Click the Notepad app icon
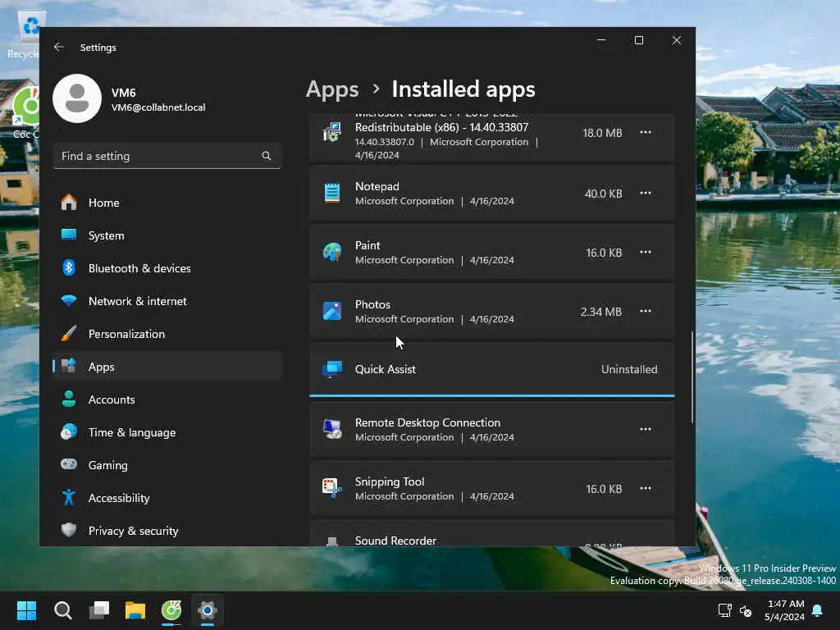The height and width of the screenshot is (630, 840). tap(332, 193)
